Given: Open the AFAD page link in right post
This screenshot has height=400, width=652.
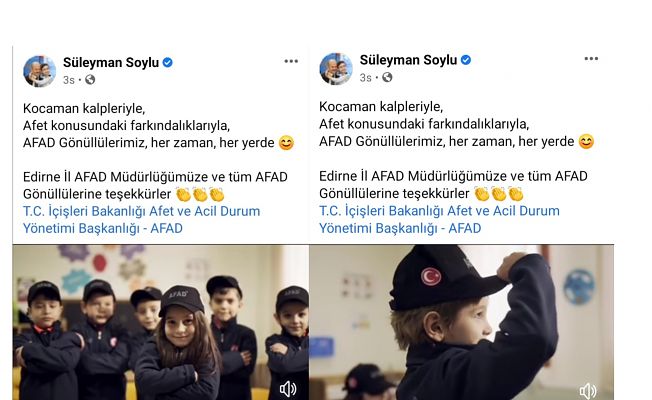Looking at the screenshot, I should (439, 219).
